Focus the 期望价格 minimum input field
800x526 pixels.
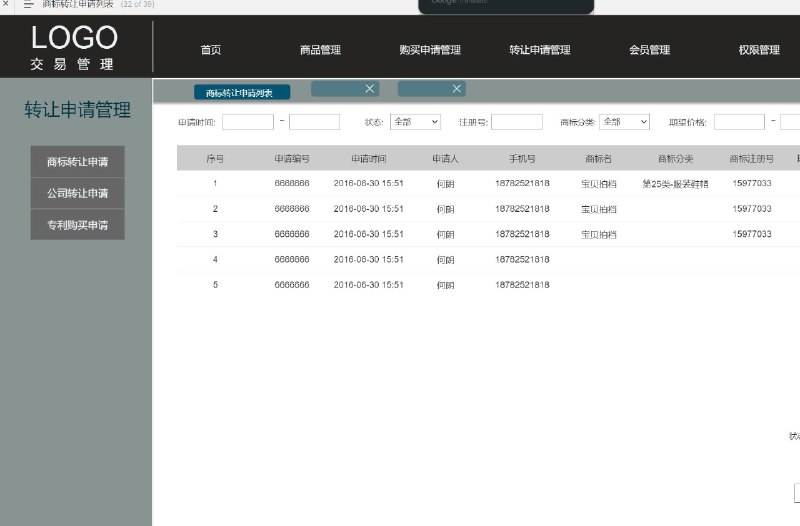coord(739,122)
